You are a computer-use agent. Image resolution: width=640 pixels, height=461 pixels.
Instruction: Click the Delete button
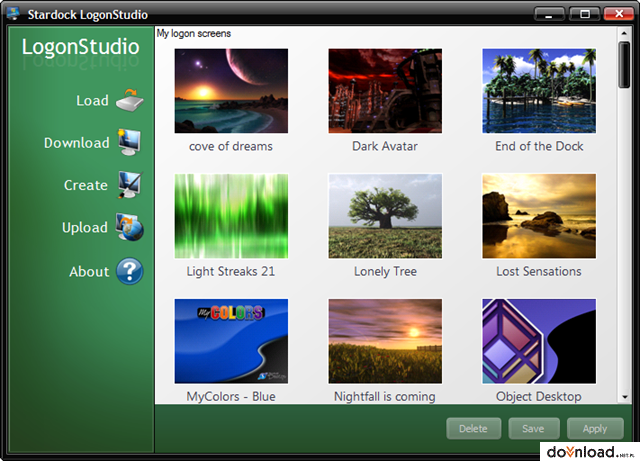[x=473, y=428]
